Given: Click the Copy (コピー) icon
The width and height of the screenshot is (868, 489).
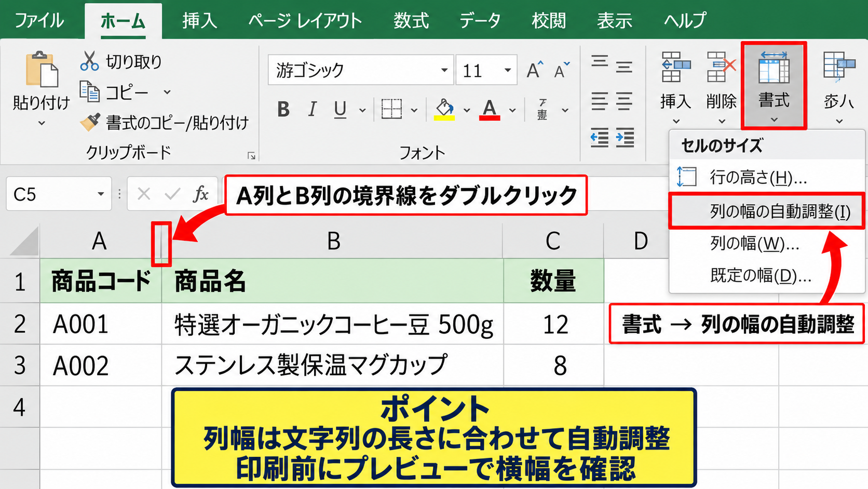Looking at the screenshot, I should tap(89, 91).
